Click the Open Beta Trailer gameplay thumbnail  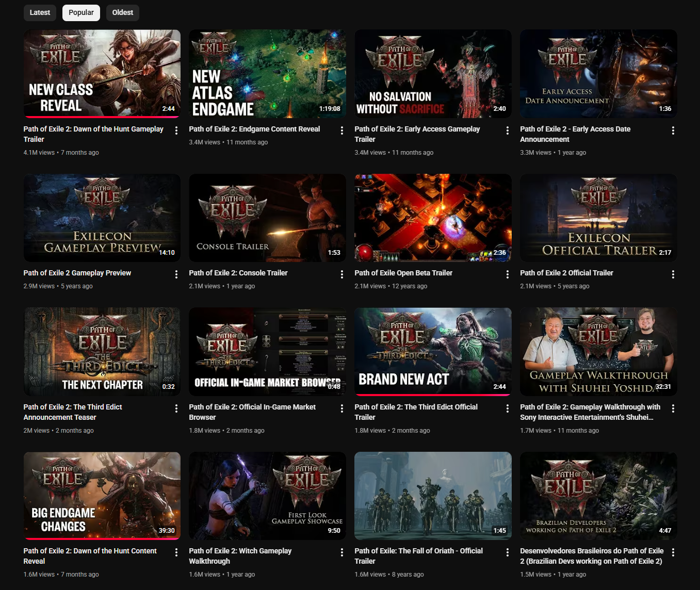(433, 218)
